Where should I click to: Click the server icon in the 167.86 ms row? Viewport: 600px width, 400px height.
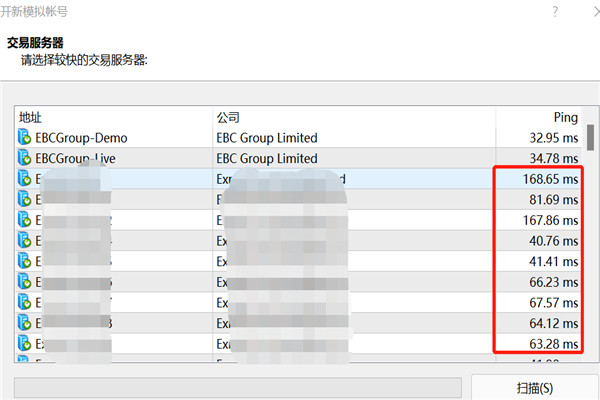point(24,220)
